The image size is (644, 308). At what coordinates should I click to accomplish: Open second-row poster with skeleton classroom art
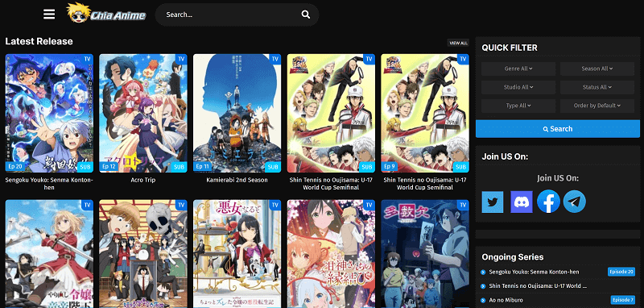click(x=143, y=254)
